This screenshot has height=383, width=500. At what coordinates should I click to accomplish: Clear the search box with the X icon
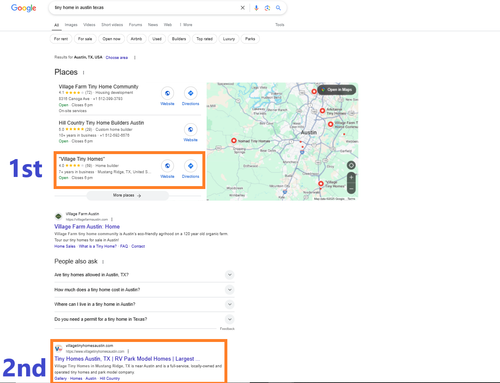point(243,8)
